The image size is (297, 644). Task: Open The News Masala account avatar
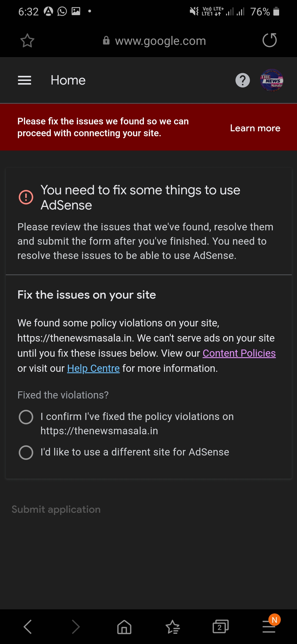(272, 80)
